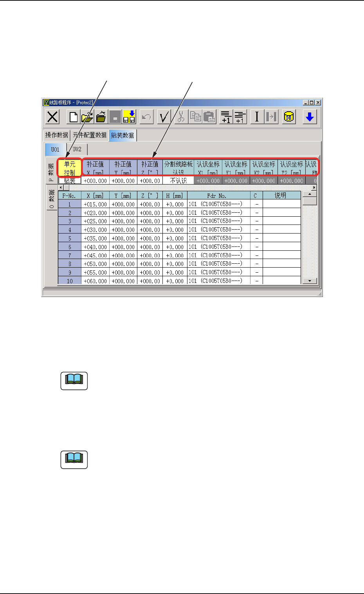This screenshot has width=364, height=594.
Task: Click the clipboard paste icon
Action: [x=209, y=117]
